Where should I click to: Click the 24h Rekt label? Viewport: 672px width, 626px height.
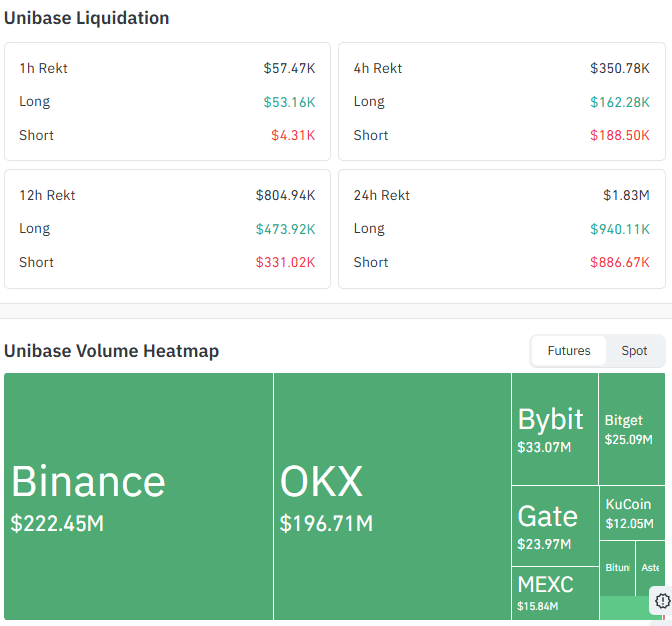(x=381, y=195)
